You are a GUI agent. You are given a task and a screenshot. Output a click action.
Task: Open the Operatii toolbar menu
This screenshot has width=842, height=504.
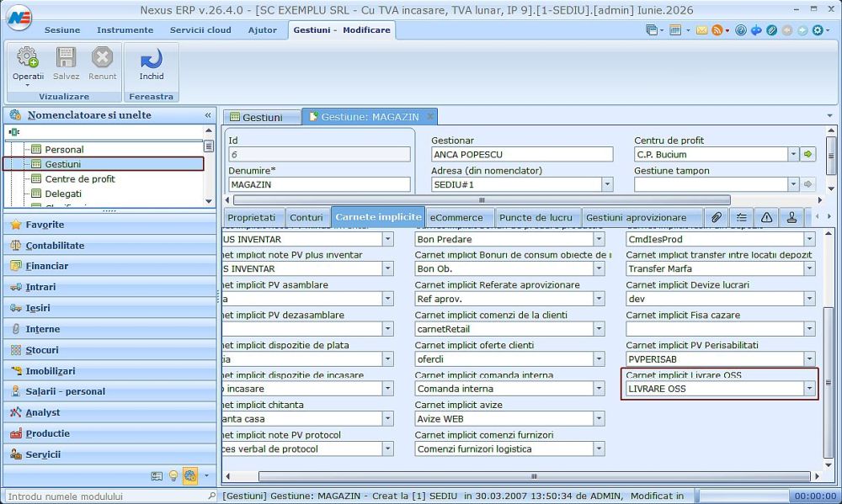tap(28, 66)
